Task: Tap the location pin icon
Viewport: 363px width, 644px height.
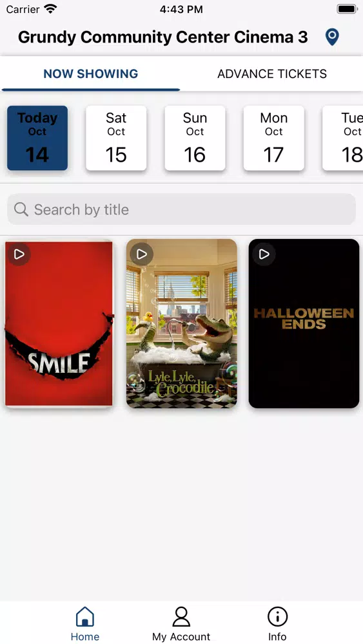Action: [332, 37]
